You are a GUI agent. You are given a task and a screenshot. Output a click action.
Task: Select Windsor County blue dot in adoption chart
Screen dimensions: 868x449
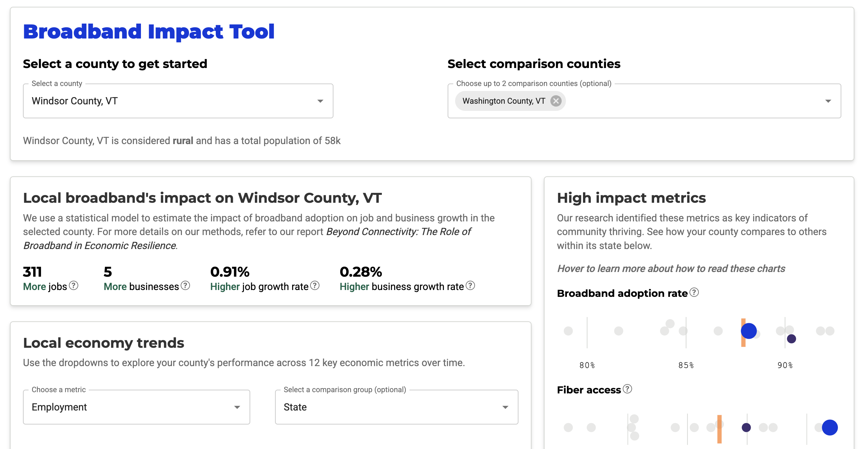click(749, 331)
